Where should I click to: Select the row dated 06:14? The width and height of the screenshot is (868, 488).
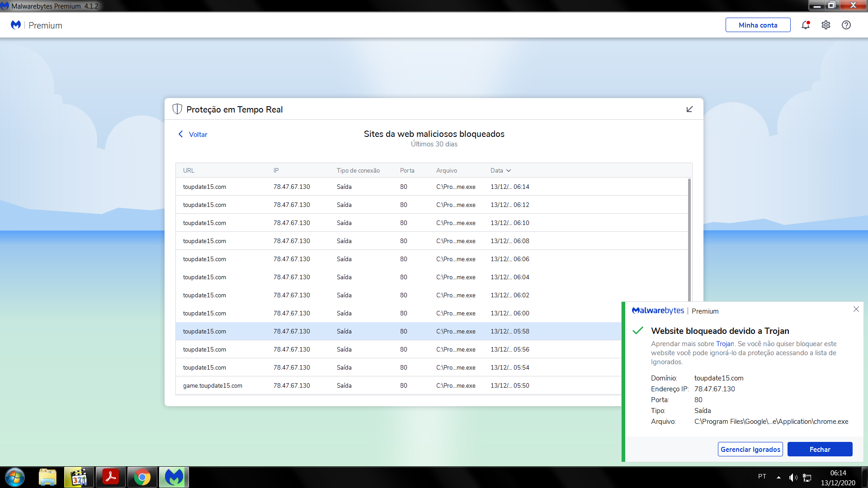pos(432,187)
